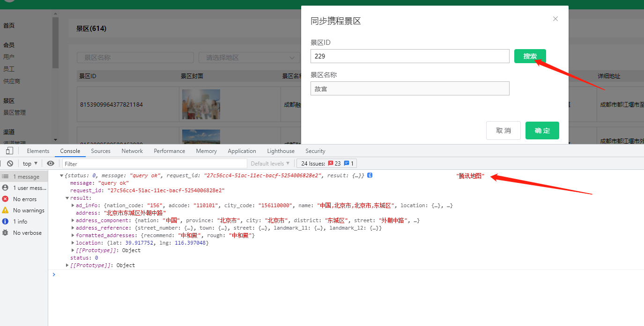
Task: Expand the 'address_reference' property
Action: coord(73,228)
